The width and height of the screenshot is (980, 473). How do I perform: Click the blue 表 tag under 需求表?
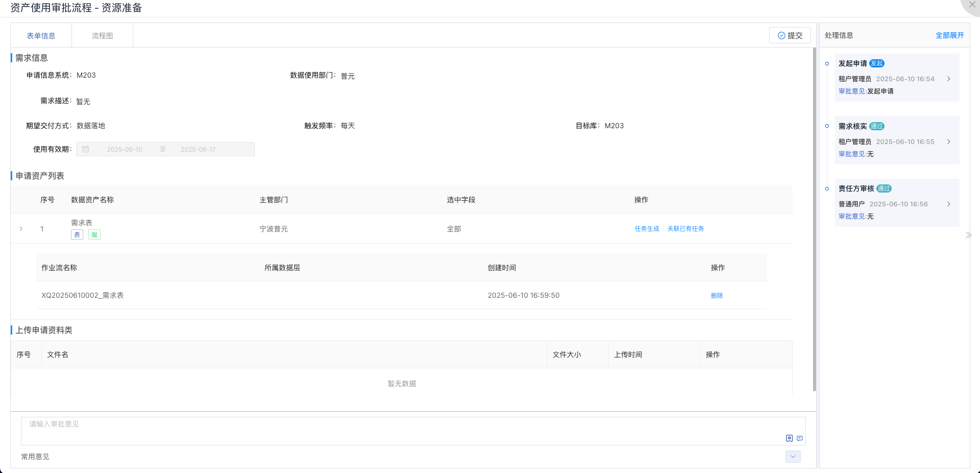pyautogui.click(x=77, y=235)
